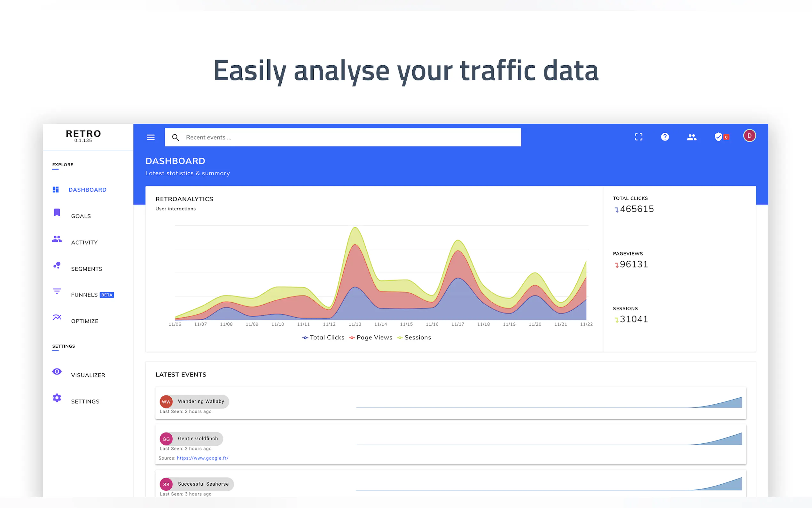Viewport: 812px width, 508px height.
Task: Toggle the Sessions legend series
Action: point(414,337)
